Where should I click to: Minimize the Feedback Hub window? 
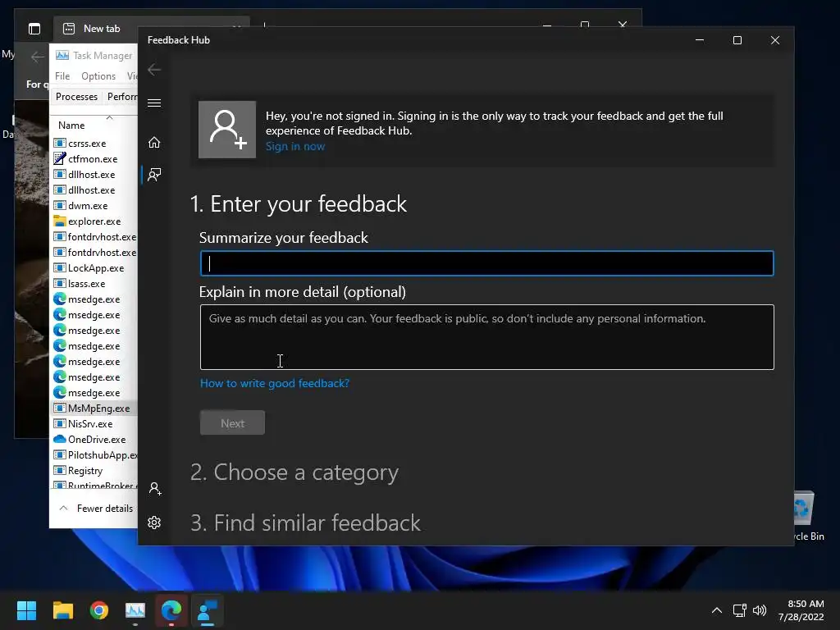[x=700, y=40]
